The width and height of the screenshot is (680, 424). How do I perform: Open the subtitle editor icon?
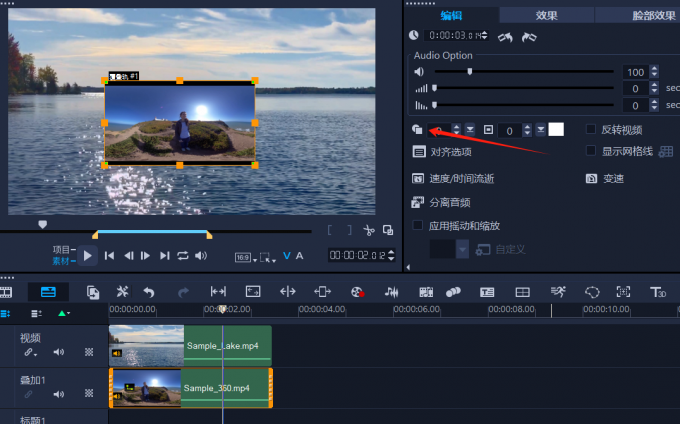[487, 292]
